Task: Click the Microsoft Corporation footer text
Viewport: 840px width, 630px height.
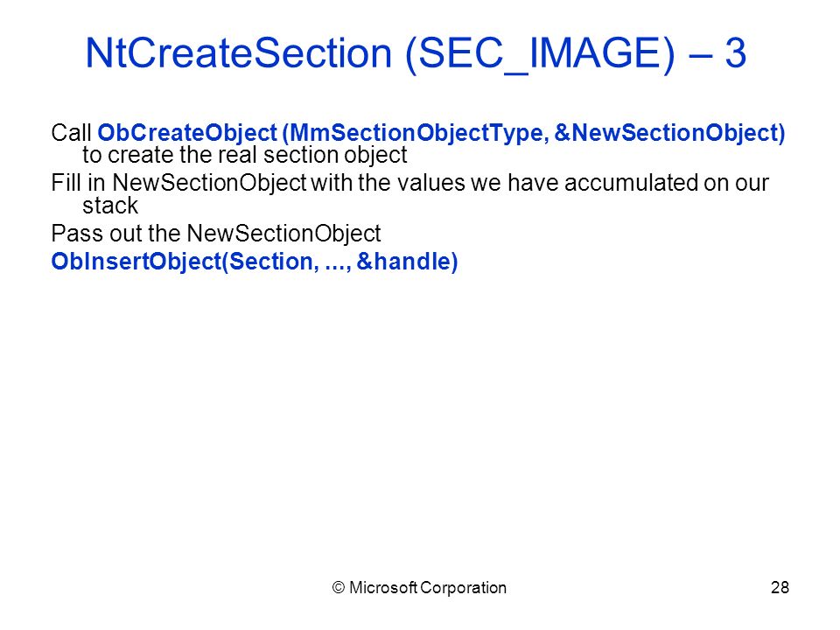Action: (x=428, y=588)
